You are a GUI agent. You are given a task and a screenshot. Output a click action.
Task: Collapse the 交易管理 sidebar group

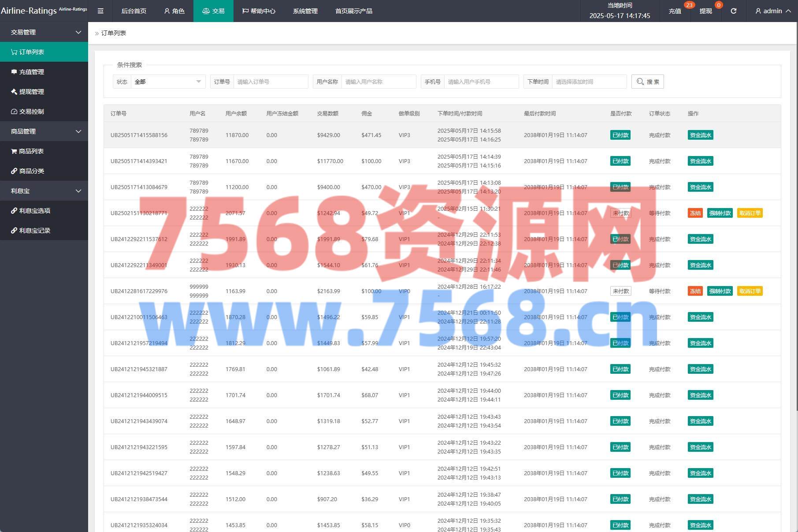coord(44,32)
